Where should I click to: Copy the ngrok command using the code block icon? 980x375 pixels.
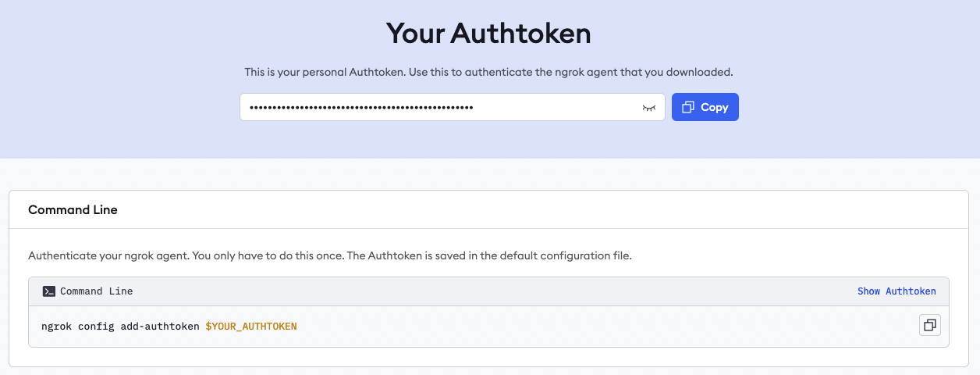[929, 325]
